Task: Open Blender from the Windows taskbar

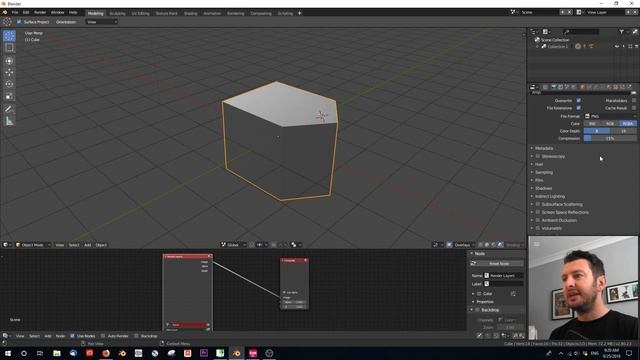Action: click(236, 353)
